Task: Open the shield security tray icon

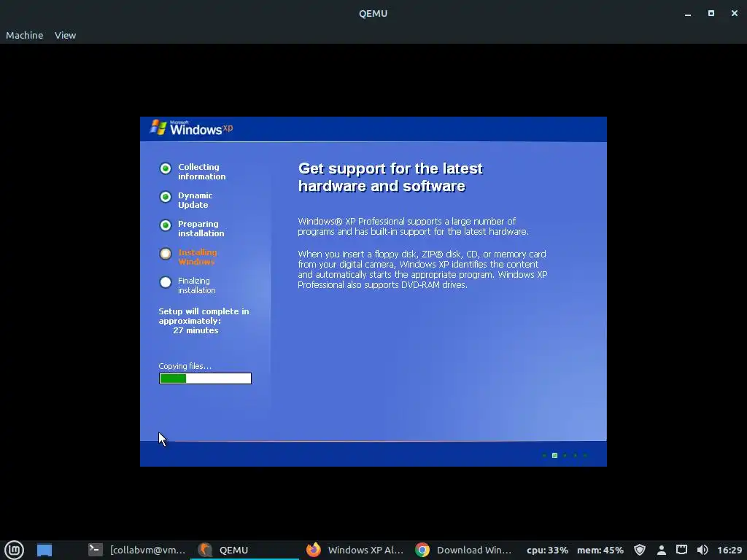Action: [x=640, y=550]
